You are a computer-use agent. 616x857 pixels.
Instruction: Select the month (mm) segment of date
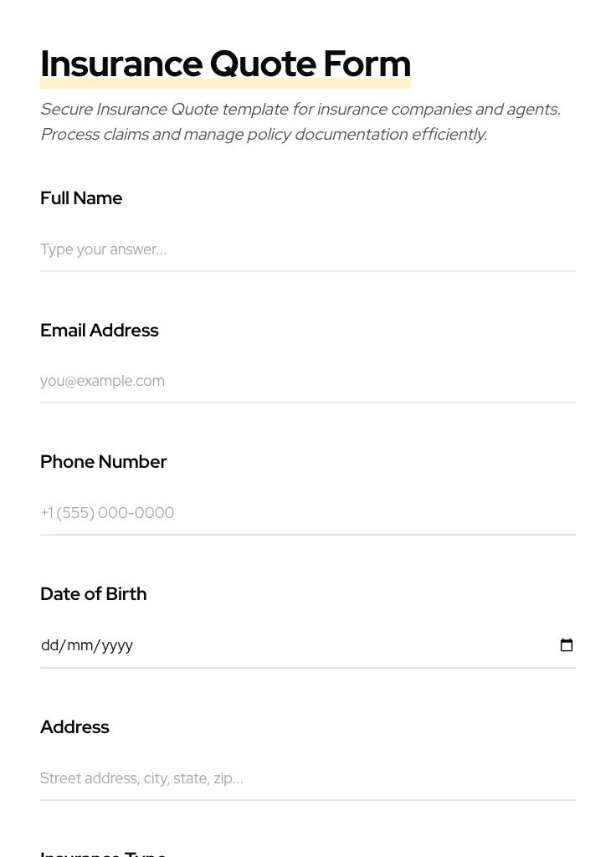click(x=80, y=645)
